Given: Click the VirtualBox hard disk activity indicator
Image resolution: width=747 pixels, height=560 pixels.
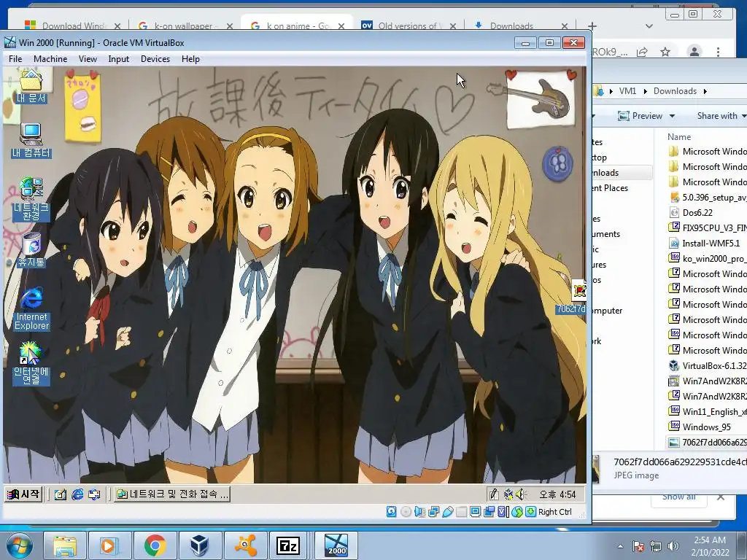Looking at the screenshot, I should pos(392,512).
